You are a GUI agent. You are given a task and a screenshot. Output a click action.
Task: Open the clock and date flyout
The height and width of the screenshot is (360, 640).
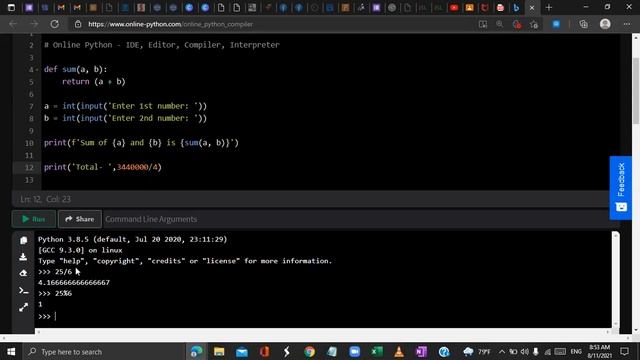pyautogui.click(x=600, y=351)
